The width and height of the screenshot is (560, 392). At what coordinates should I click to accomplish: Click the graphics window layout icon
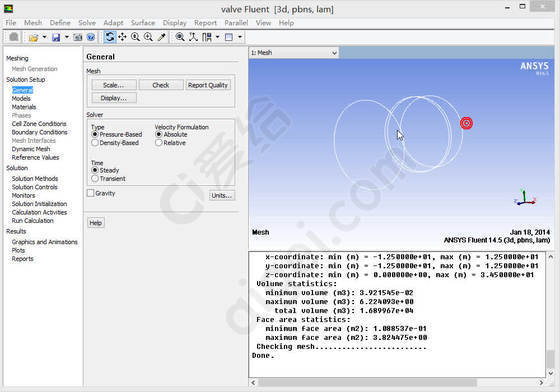(229, 37)
